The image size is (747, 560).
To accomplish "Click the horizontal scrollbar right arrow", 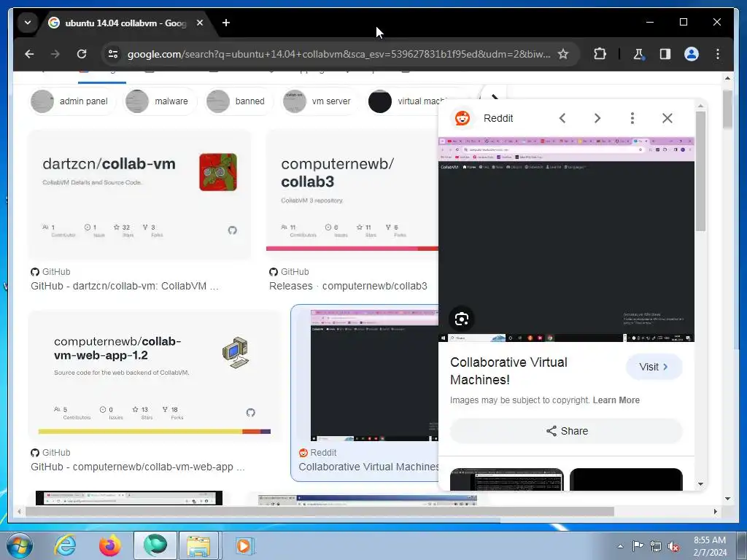I will pyautogui.click(x=715, y=511).
